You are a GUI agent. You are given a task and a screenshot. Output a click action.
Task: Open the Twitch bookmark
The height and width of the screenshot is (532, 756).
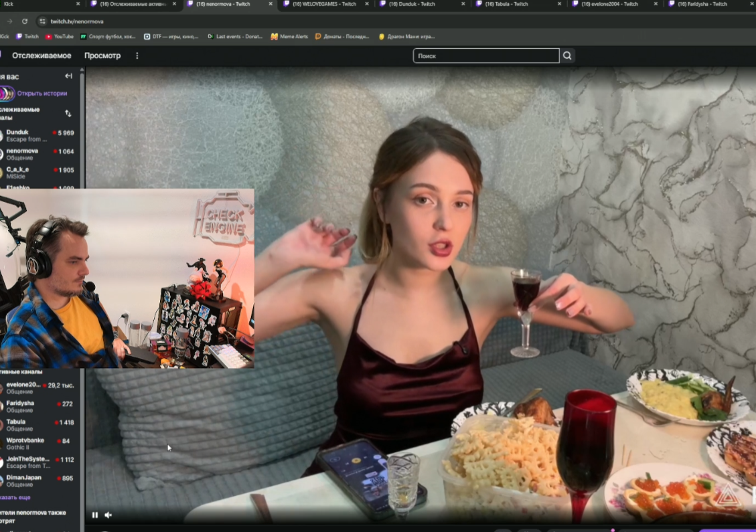(27, 37)
